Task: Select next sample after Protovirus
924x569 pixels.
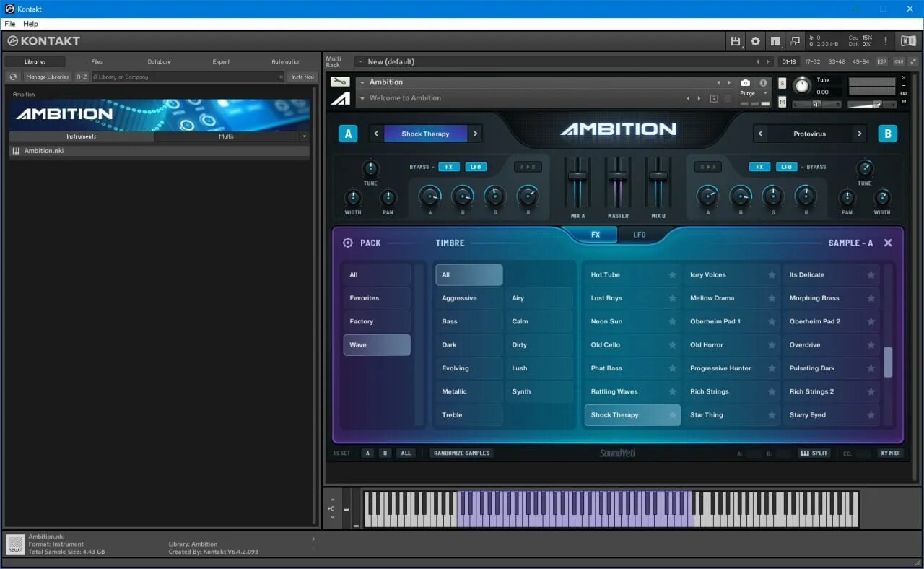Action: point(859,134)
